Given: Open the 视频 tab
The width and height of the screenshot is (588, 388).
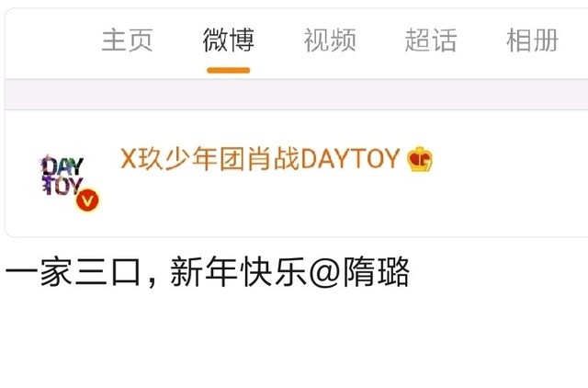Looking at the screenshot, I should click(x=330, y=40).
